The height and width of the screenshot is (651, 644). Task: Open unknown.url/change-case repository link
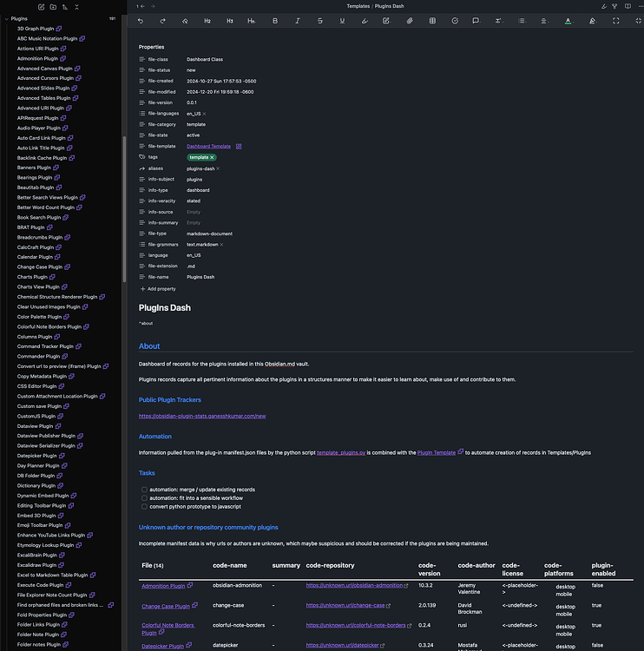pyautogui.click(x=345, y=605)
